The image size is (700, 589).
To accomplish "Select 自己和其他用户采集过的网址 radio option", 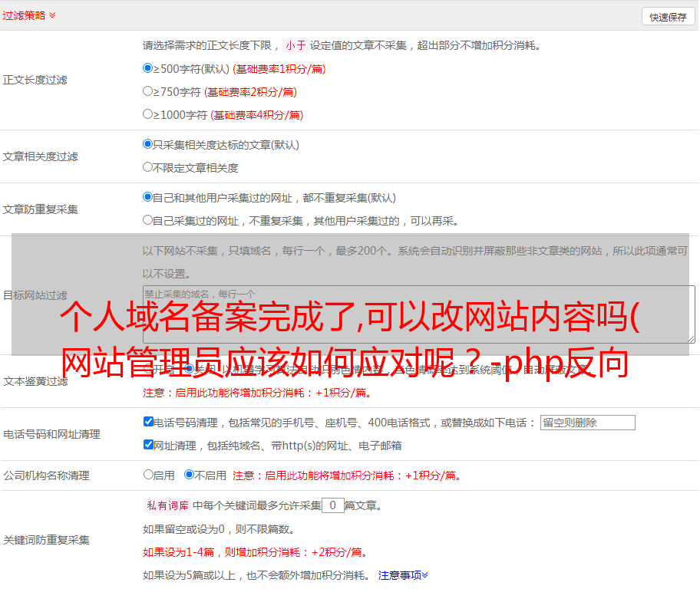I will pos(148,197).
